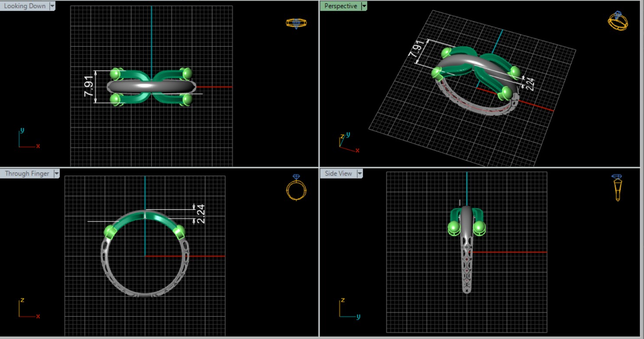Expand the Perspective viewport menu arrow
The height and width of the screenshot is (339, 644).
tap(364, 6)
